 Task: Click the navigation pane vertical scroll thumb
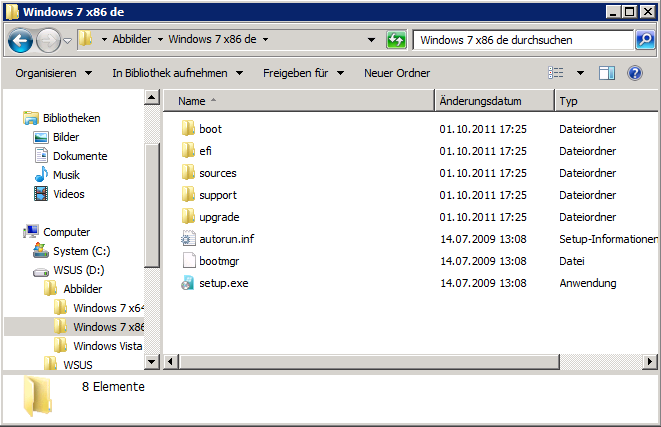[152, 206]
